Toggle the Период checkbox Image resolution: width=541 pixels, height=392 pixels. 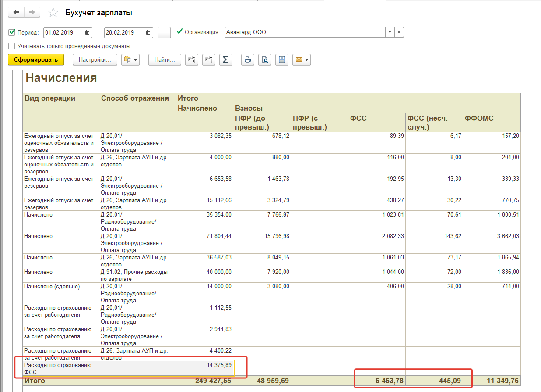(12, 32)
